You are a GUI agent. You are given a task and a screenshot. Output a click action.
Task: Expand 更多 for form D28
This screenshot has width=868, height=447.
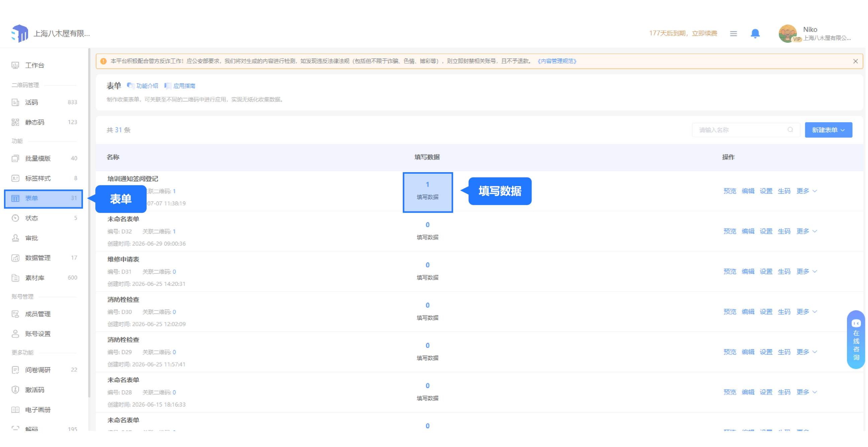click(x=806, y=393)
